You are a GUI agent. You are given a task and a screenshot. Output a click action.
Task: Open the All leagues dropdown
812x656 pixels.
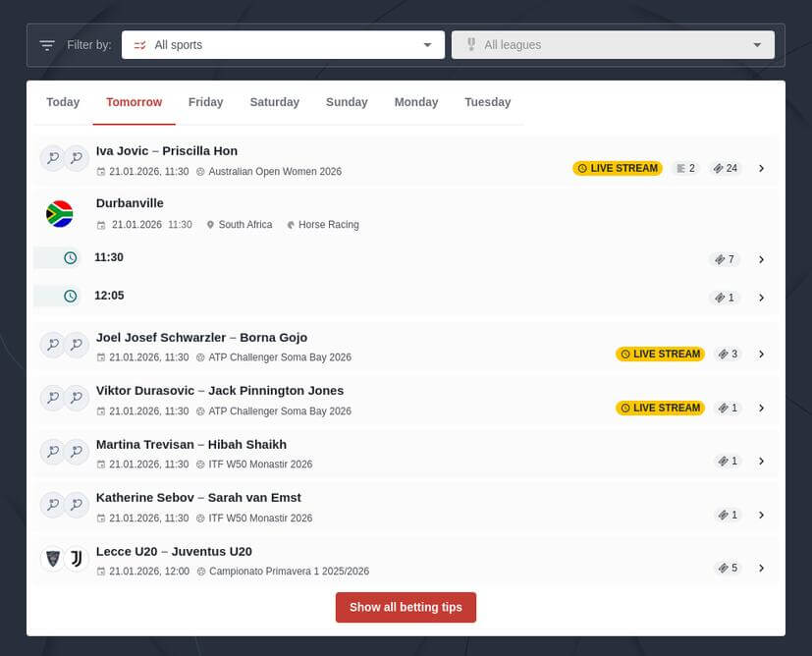click(x=612, y=44)
